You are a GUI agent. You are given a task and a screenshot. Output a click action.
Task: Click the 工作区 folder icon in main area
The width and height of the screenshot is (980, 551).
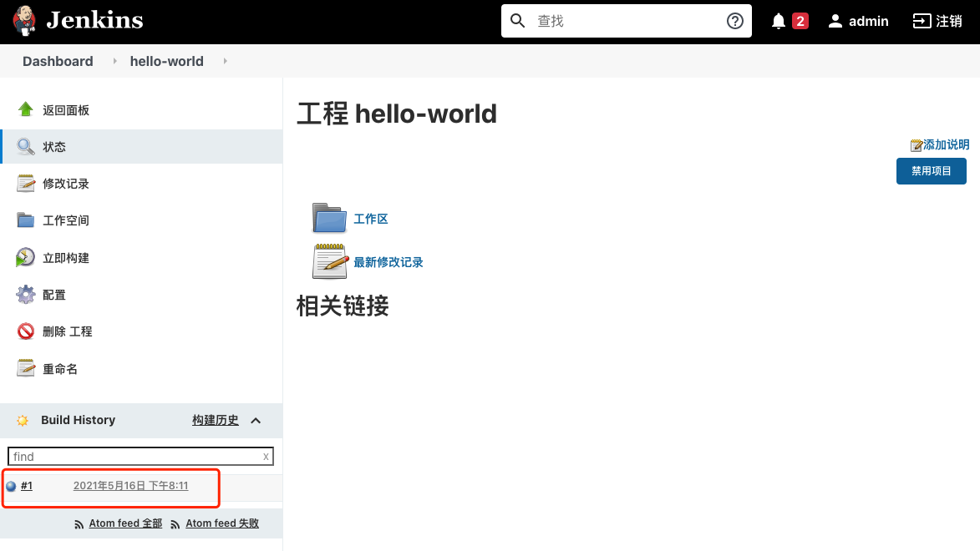(x=328, y=218)
